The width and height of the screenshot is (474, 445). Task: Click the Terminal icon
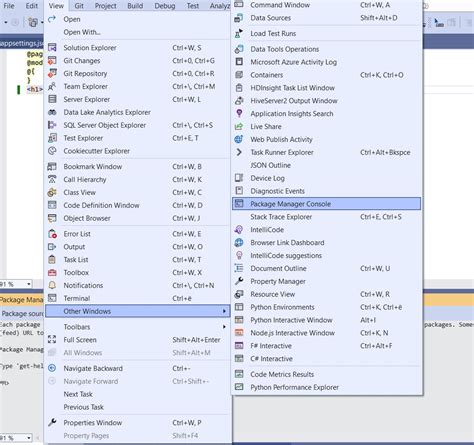pyautogui.click(x=52, y=298)
